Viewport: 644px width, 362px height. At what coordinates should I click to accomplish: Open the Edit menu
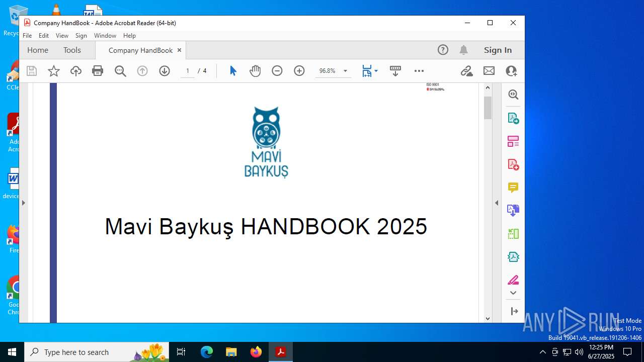tap(44, 36)
